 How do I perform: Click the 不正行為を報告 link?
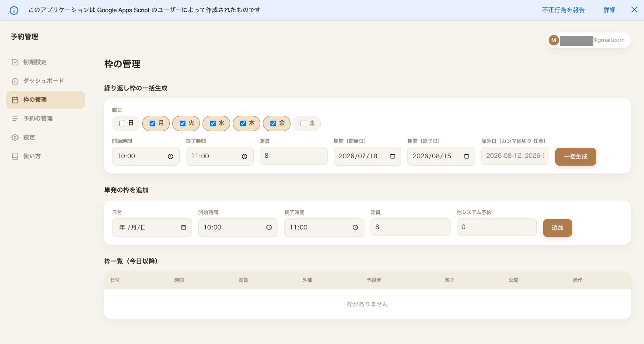tap(563, 10)
